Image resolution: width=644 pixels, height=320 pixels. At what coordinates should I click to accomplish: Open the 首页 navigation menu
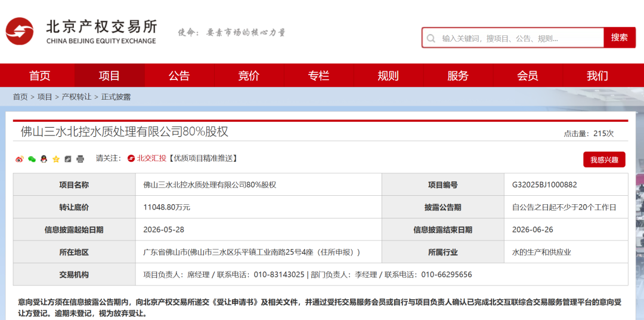point(39,76)
